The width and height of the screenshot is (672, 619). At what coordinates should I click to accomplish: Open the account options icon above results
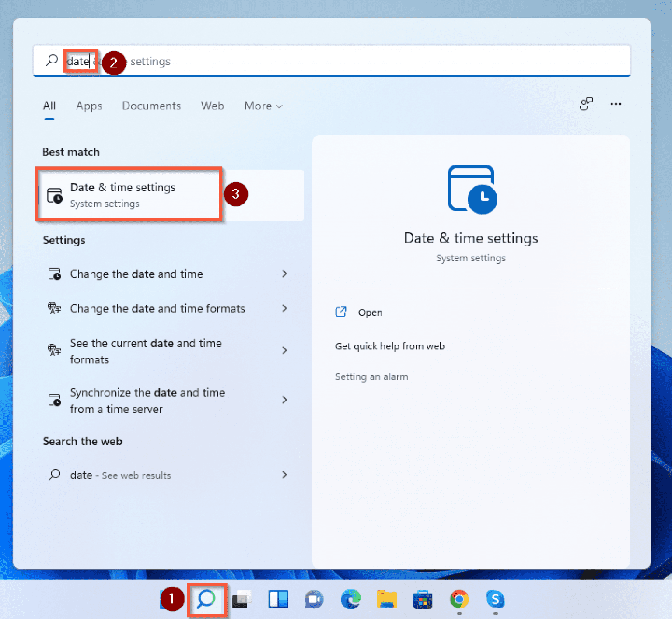pos(586,104)
